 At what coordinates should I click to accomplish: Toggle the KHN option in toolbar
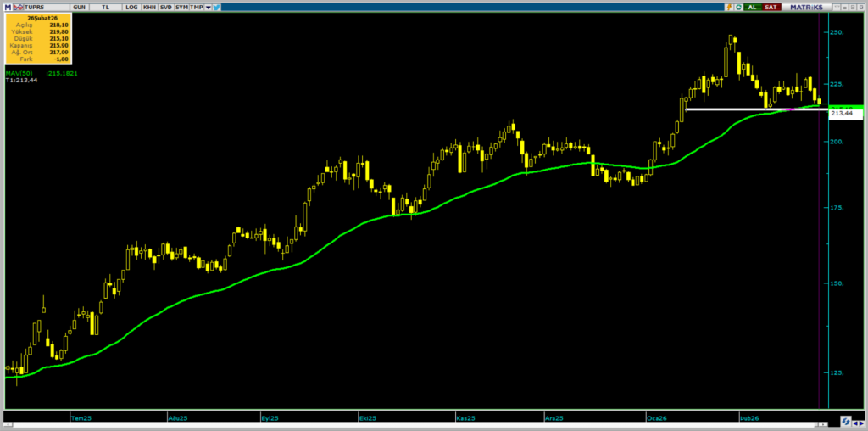coord(149,7)
